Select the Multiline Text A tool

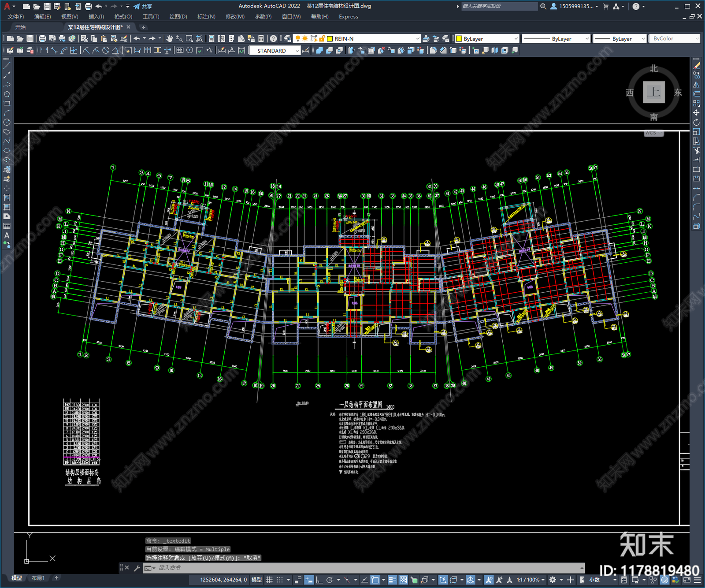pos(7,235)
